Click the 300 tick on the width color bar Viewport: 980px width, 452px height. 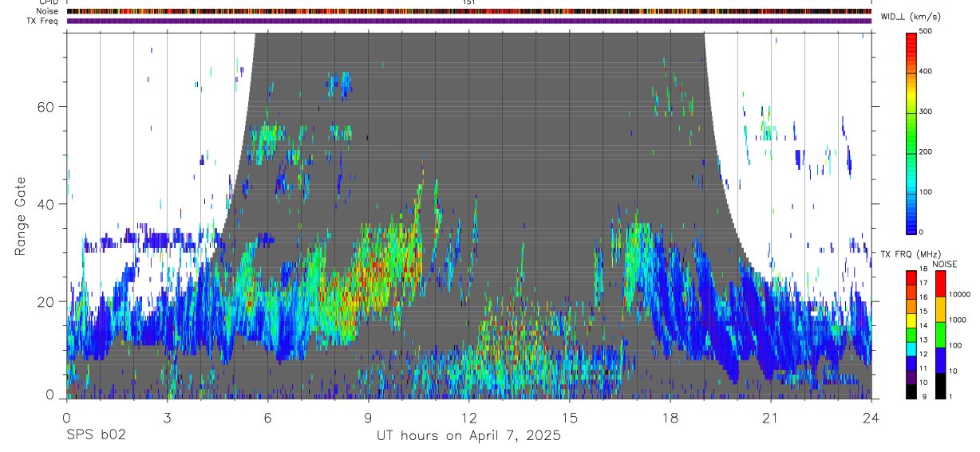coord(927,112)
